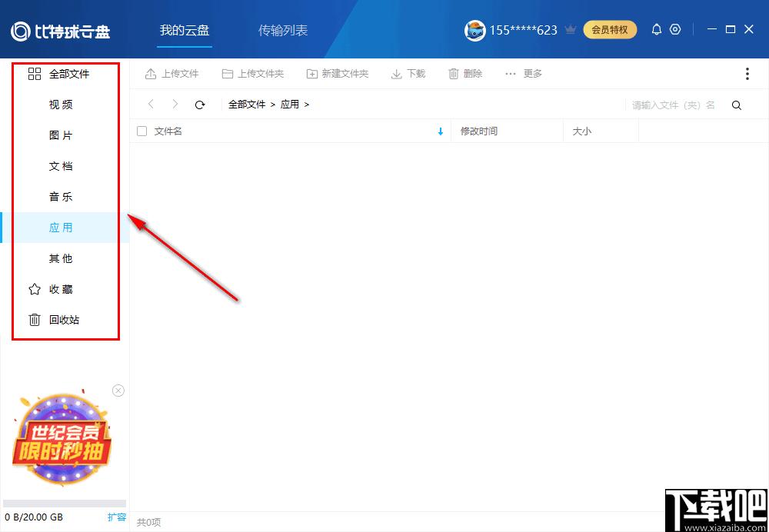769x532 pixels.
Task: Click the 扩容 expand storage link
Action: [x=117, y=517]
